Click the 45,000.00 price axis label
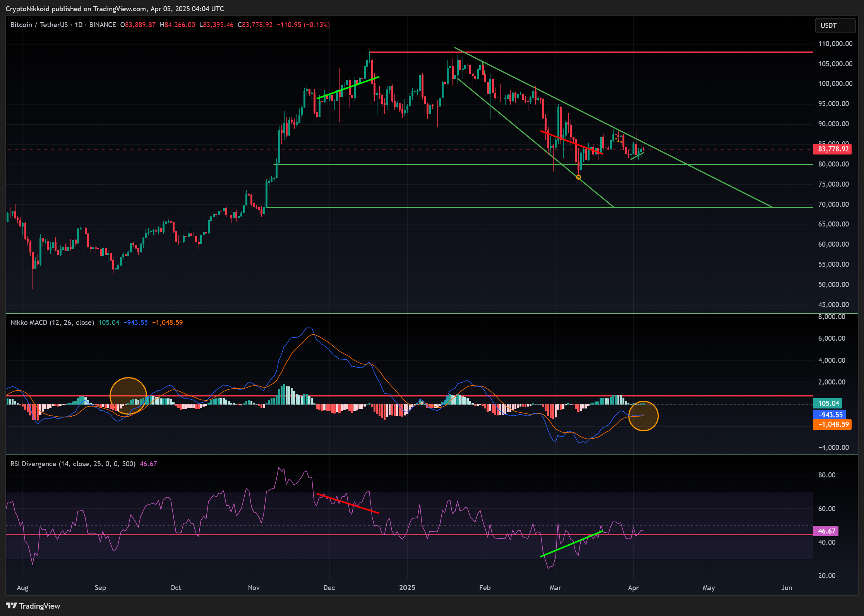 click(833, 305)
